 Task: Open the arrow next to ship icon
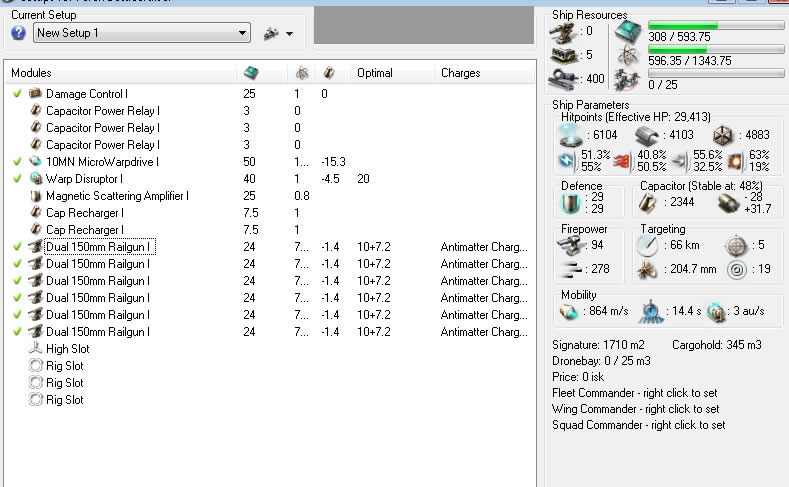pos(289,34)
